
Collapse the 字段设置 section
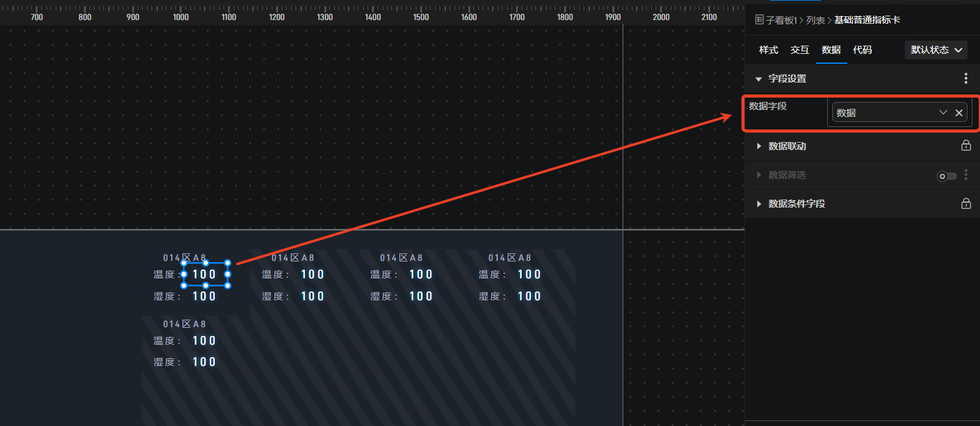click(759, 79)
